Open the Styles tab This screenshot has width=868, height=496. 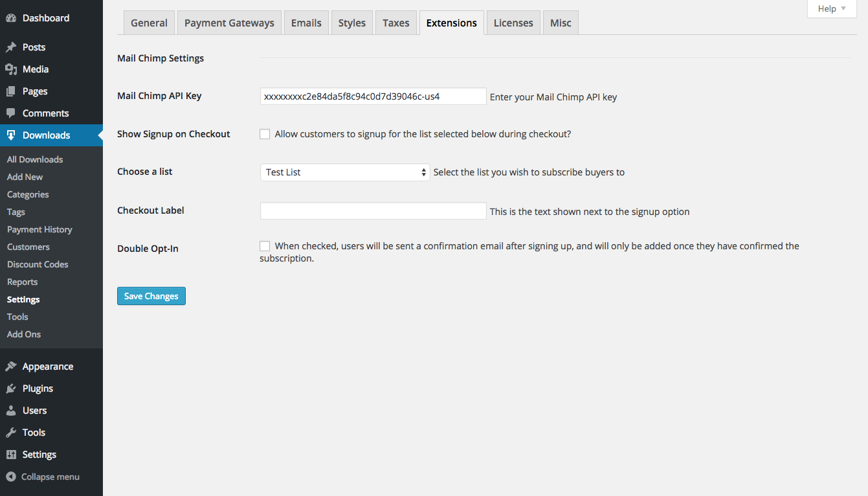click(x=352, y=23)
